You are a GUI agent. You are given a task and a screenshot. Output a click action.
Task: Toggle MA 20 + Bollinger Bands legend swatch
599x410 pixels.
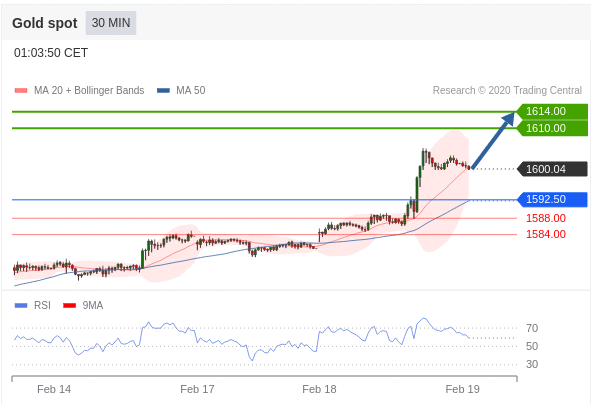coord(21,91)
